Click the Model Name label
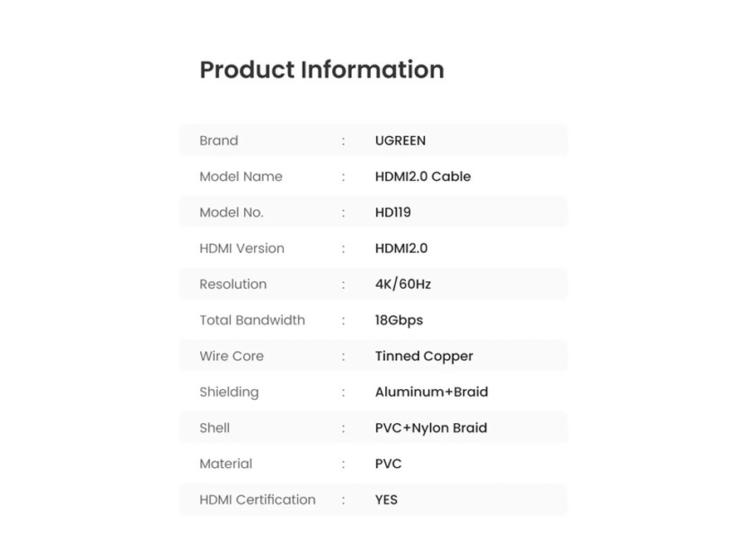This screenshot has width=747, height=560. [x=241, y=177]
